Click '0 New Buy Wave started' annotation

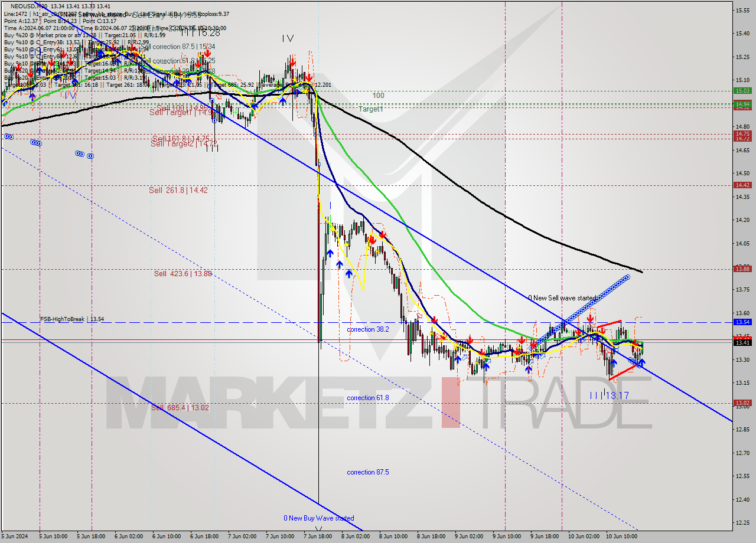[319, 518]
